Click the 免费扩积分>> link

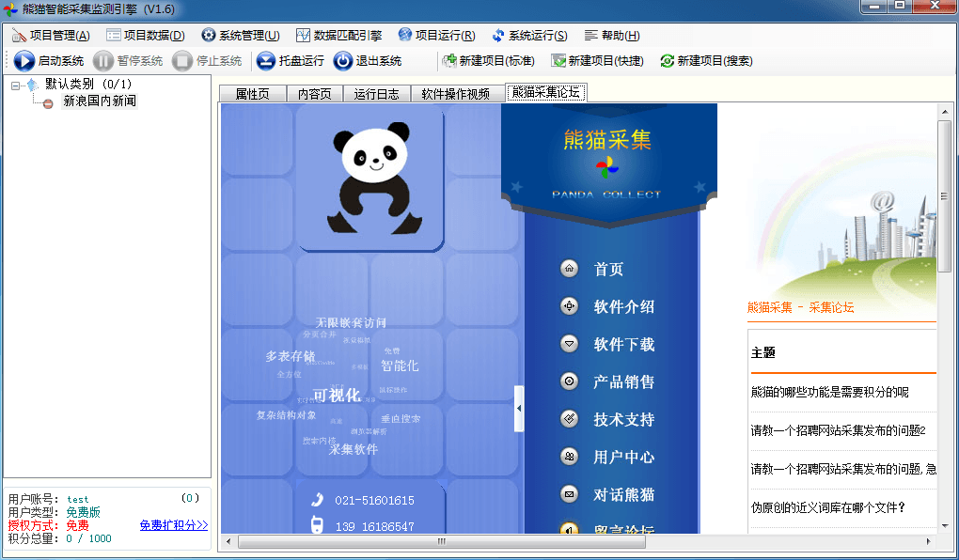point(174,525)
